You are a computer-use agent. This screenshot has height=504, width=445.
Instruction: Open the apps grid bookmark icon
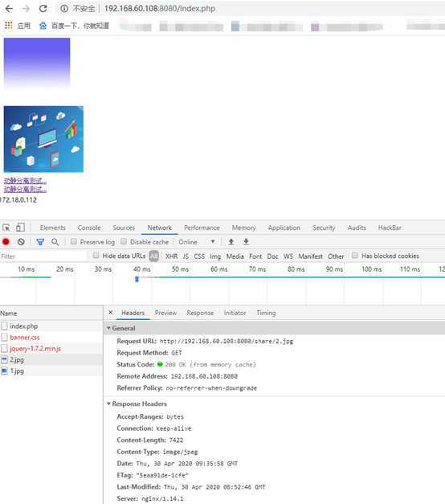click(x=8, y=26)
